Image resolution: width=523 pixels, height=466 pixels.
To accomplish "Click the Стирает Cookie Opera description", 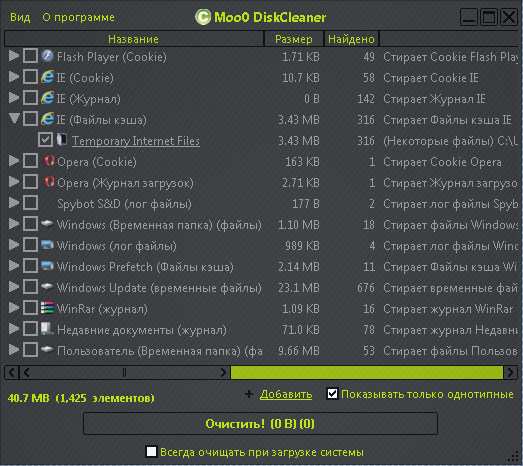I will (x=442, y=162).
